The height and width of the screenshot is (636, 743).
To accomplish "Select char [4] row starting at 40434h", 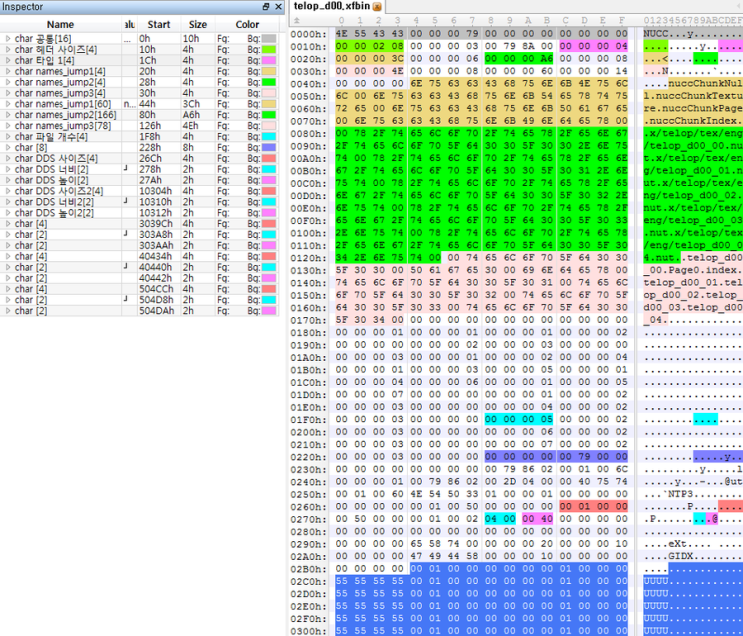I will (139, 256).
